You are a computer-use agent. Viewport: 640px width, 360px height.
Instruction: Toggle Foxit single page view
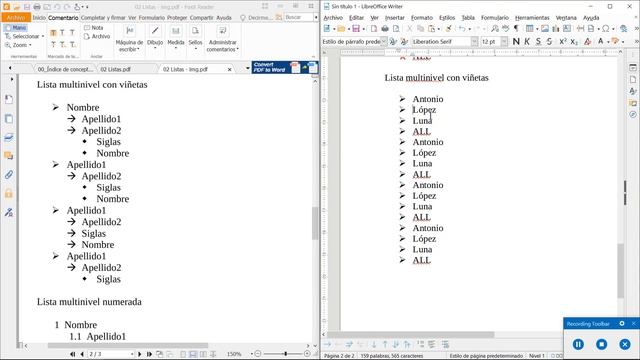(x=183, y=354)
